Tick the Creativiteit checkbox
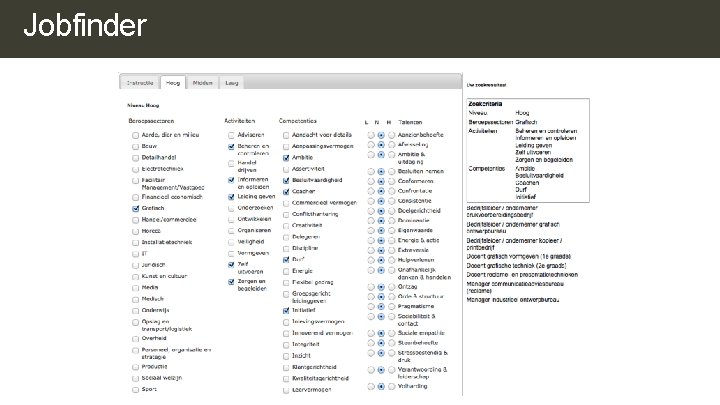720x405 pixels. coord(286,226)
